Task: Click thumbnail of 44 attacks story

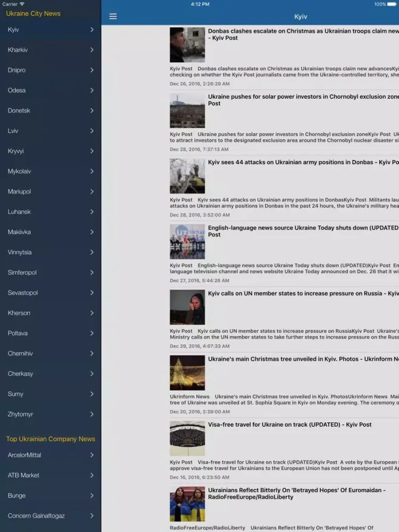Action: point(187,176)
